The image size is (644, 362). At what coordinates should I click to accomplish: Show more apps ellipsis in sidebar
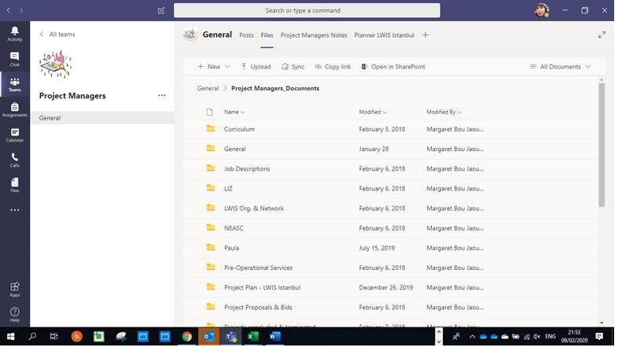click(14, 210)
